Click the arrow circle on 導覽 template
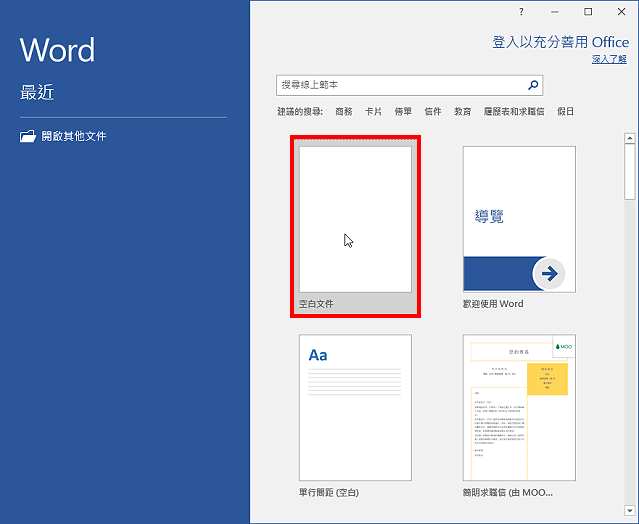 coord(549,273)
